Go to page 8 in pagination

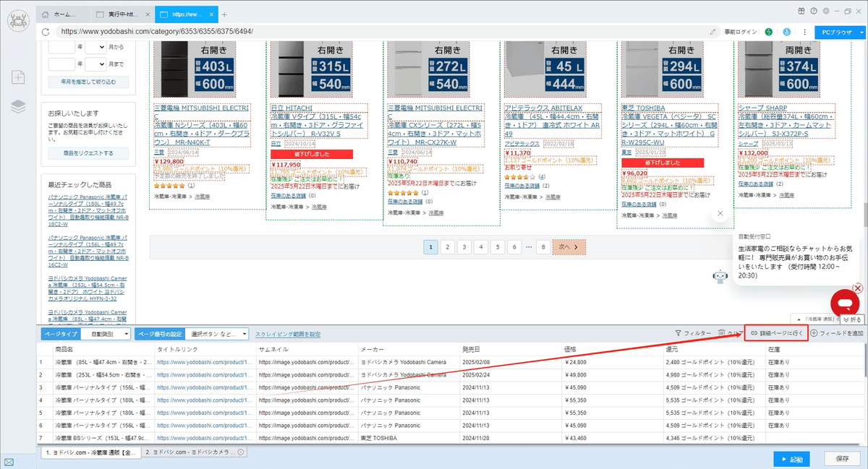pos(542,247)
